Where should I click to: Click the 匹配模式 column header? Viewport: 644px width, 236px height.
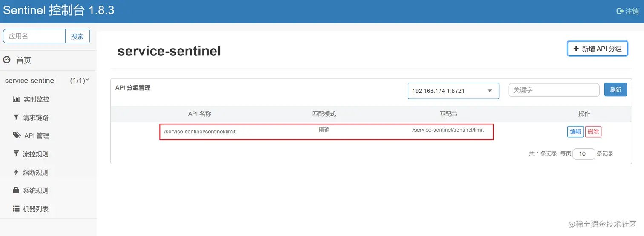324,114
